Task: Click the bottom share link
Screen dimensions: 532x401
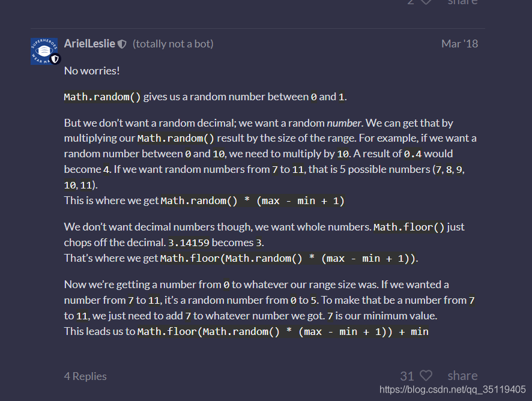Action: [x=462, y=375]
